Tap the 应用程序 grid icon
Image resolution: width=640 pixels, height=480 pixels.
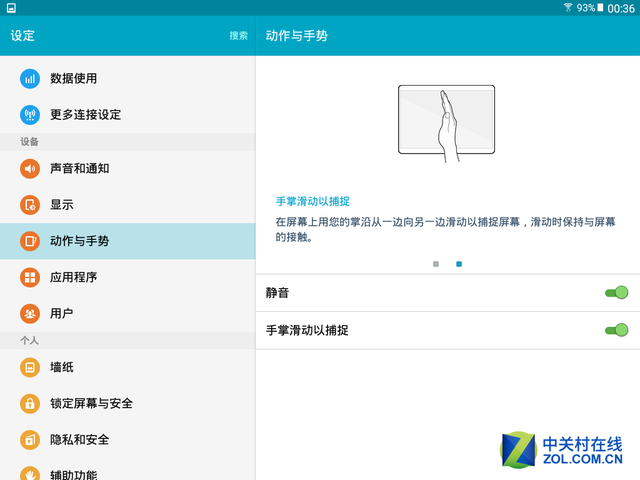pos(30,277)
